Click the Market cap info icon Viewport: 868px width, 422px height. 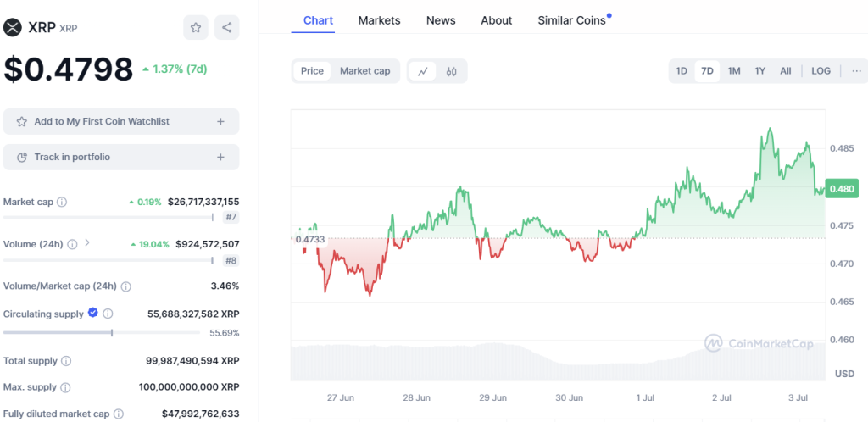62,203
